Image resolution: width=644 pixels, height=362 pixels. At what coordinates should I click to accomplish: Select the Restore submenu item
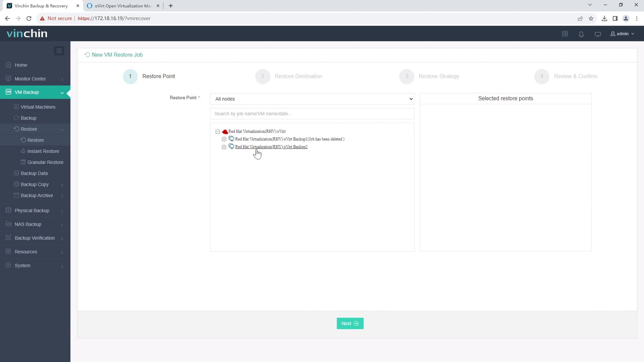click(x=35, y=140)
